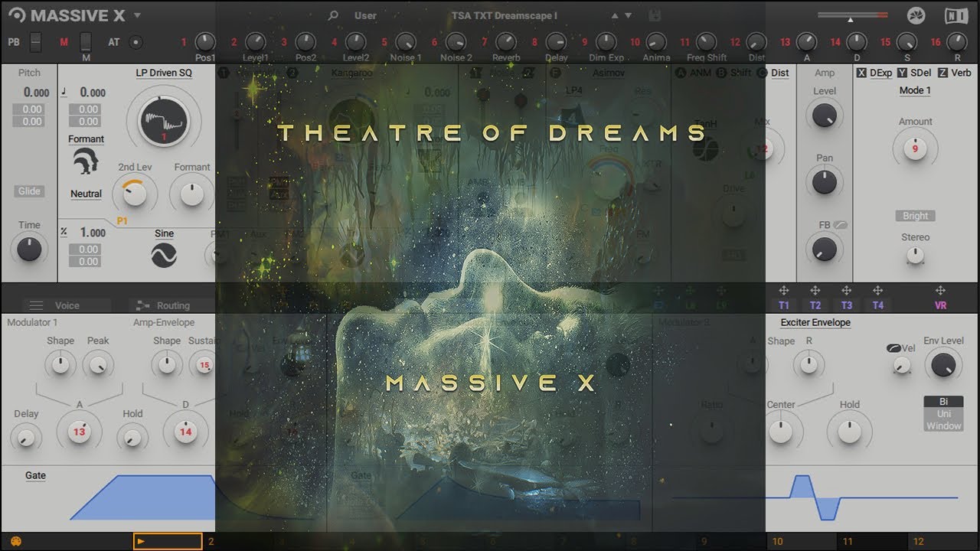Click the active performer play slot
Image resolution: width=980 pixels, height=551 pixels.
tap(168, 541)
